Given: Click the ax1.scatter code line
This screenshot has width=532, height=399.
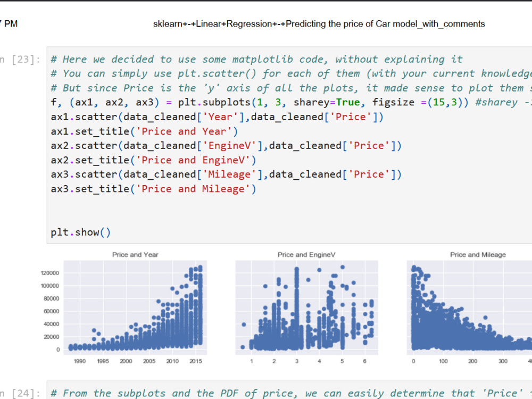Looking at the screenshot, I should (217, 117).
